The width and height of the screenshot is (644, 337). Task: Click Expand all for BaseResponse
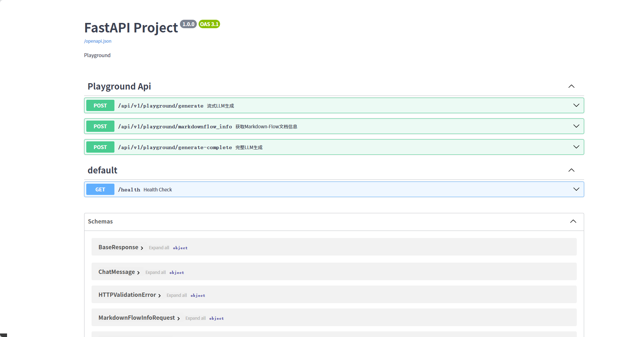pyautogui.click(x=159, y=248)
